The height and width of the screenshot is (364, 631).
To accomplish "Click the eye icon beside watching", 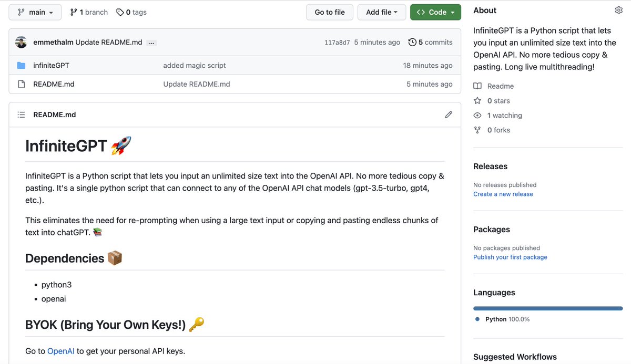I will click(477, 116).
